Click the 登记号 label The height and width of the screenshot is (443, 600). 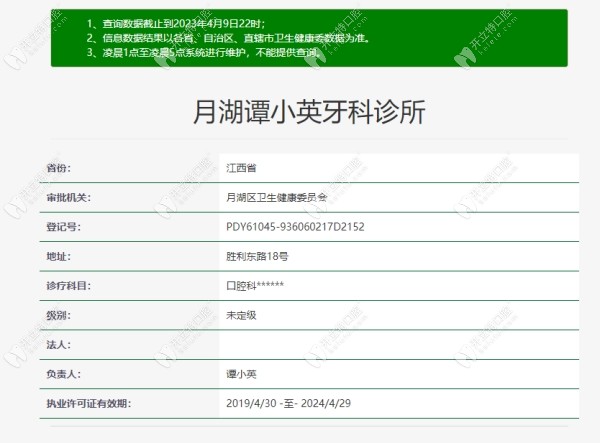pyautogui.click(x=64, y=227)
